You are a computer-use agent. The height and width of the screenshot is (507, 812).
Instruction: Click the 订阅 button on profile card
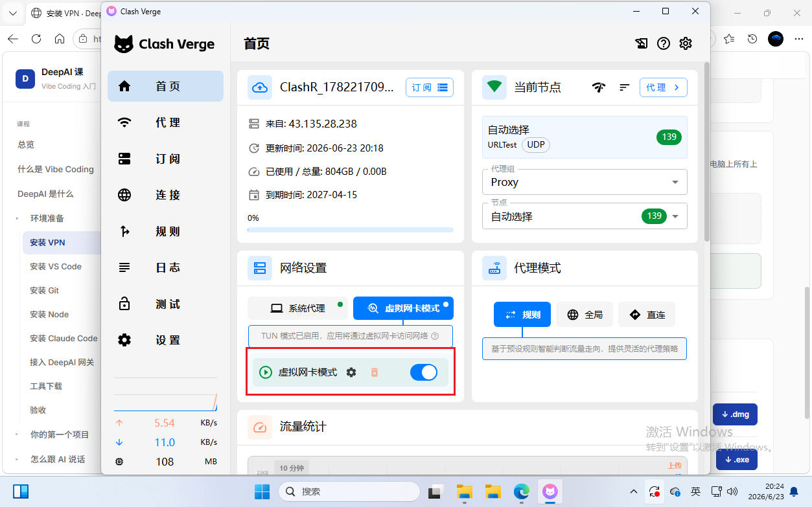click(x=430, y=87)
